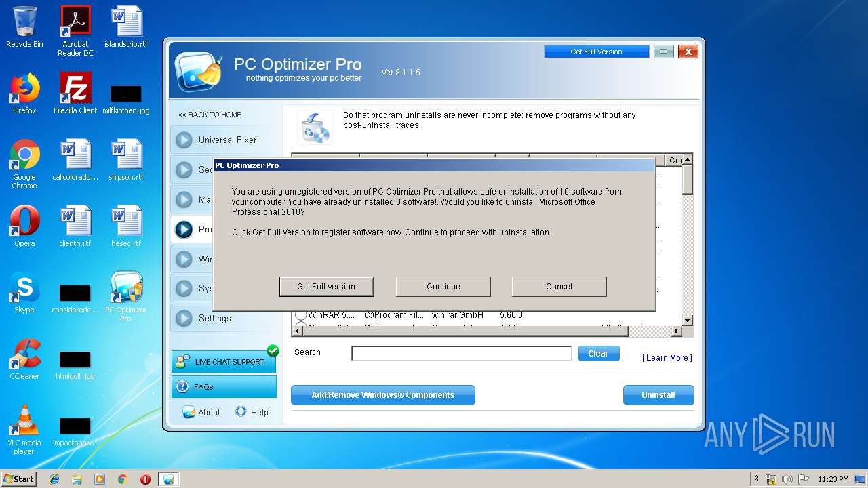Cancel the uninstall dialog
868x488 pixels.
point(559,286)
